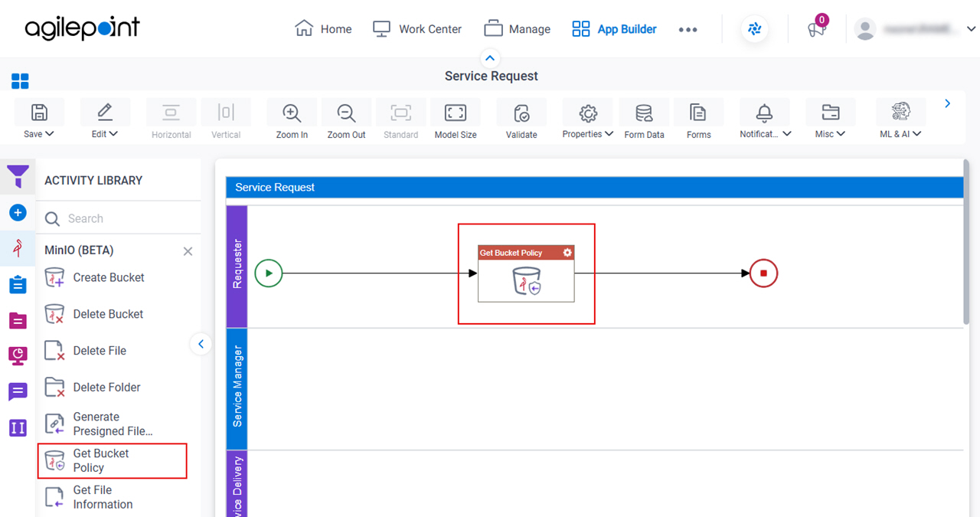Click the Zoom Out magnifier icon

[347, 113]
